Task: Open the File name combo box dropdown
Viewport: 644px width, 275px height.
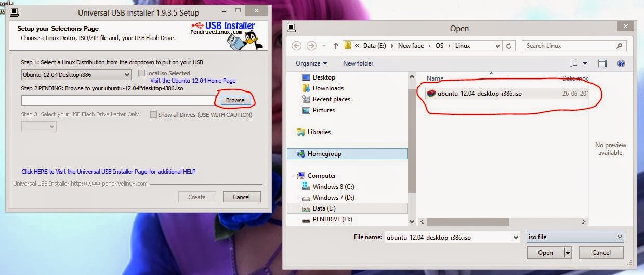Action: 516,237
